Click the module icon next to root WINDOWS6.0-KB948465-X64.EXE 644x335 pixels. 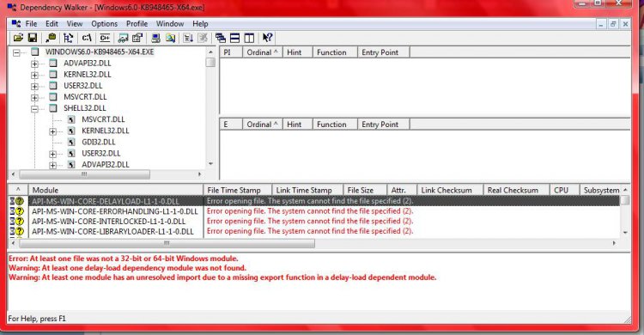pyautogui.click(x=35, y=52)
